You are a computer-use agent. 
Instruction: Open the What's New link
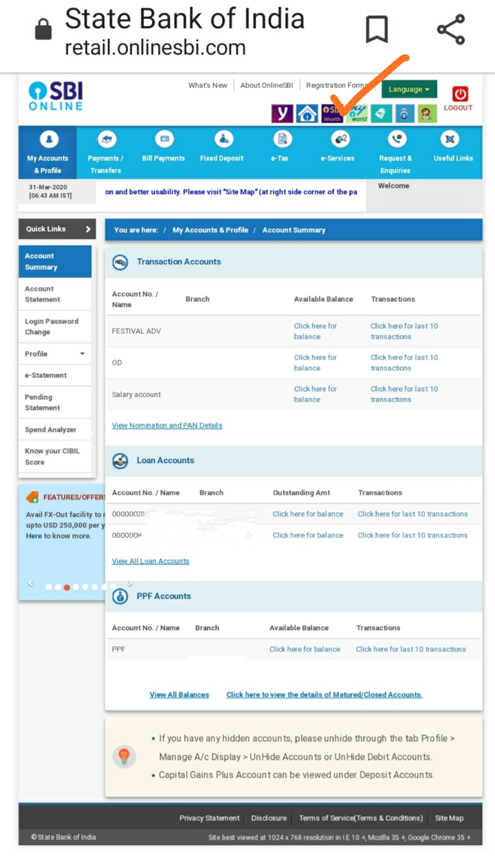click(x=207, y=85)
